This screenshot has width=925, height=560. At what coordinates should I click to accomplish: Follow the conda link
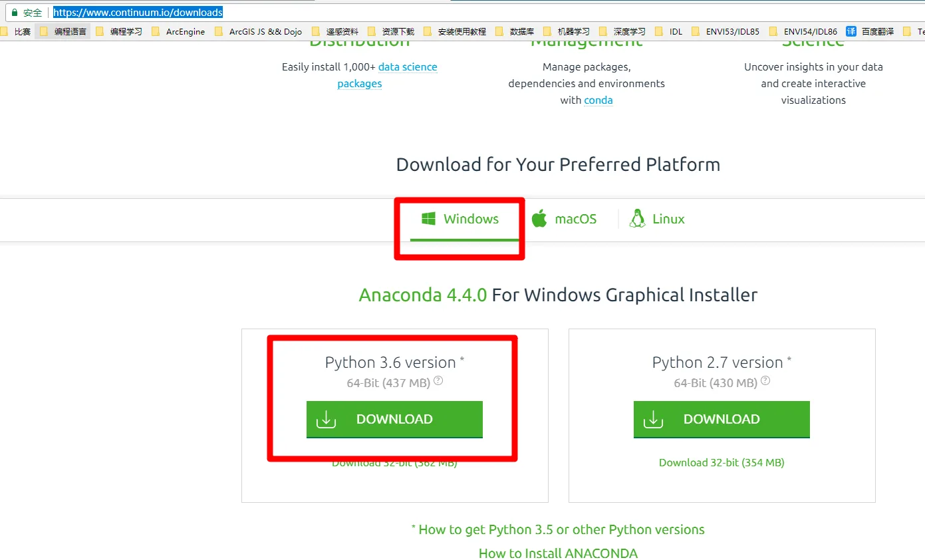598,100
